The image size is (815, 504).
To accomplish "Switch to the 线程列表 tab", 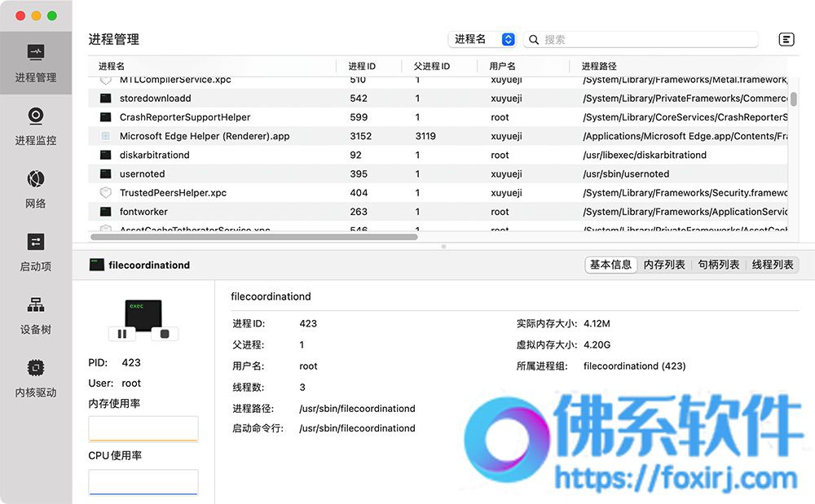I will coord(773,265).
